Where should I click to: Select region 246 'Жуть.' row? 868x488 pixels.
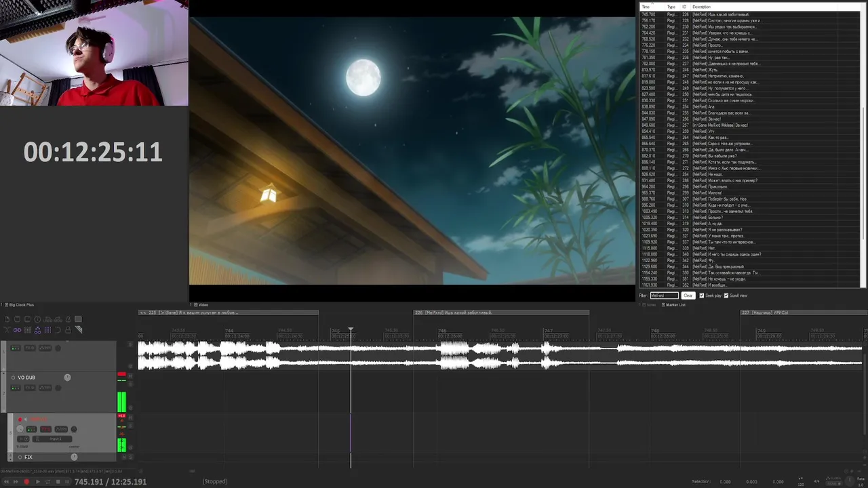tap(749, 70)
